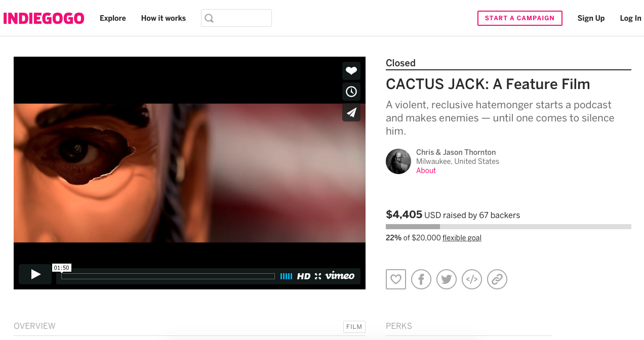Like the video with heart icon
The width and height of the screenshot is (644, 340).
pos(351,71)
